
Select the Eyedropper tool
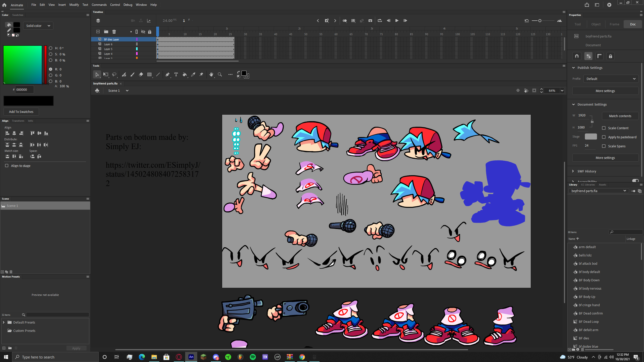[193, 74]
